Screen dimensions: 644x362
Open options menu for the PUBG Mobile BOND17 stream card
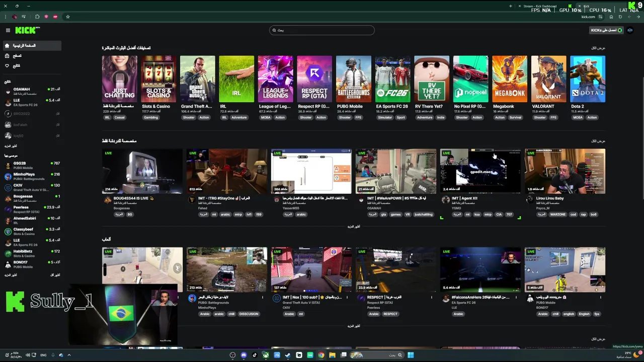[600, 297]
